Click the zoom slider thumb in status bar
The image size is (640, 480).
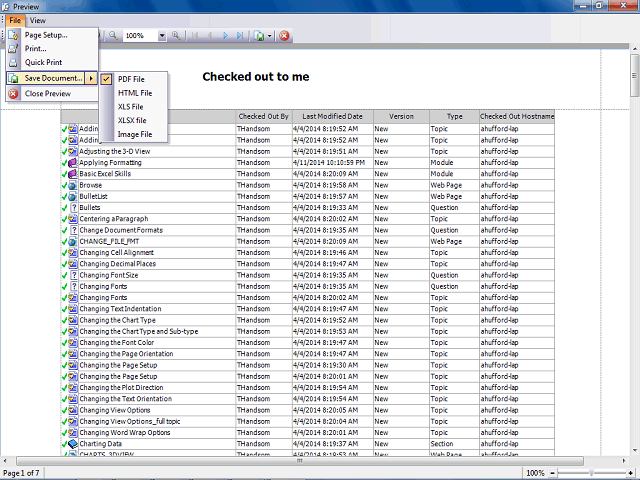pos(591,473)
